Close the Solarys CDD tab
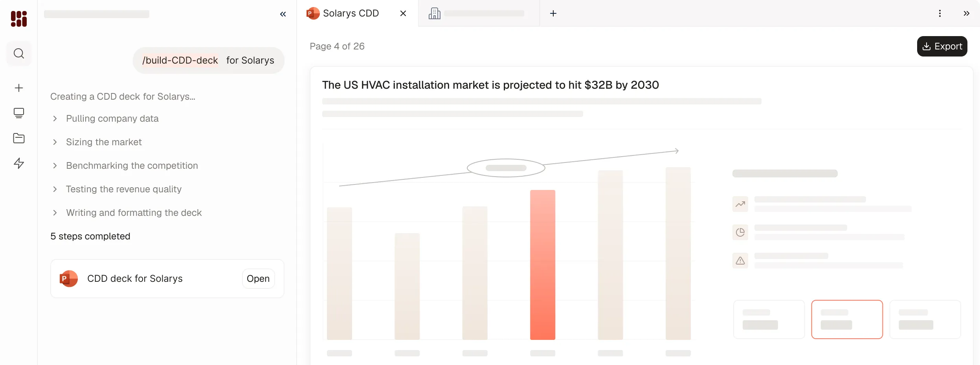This screenshot has width=980, height=365. [403, 13]
